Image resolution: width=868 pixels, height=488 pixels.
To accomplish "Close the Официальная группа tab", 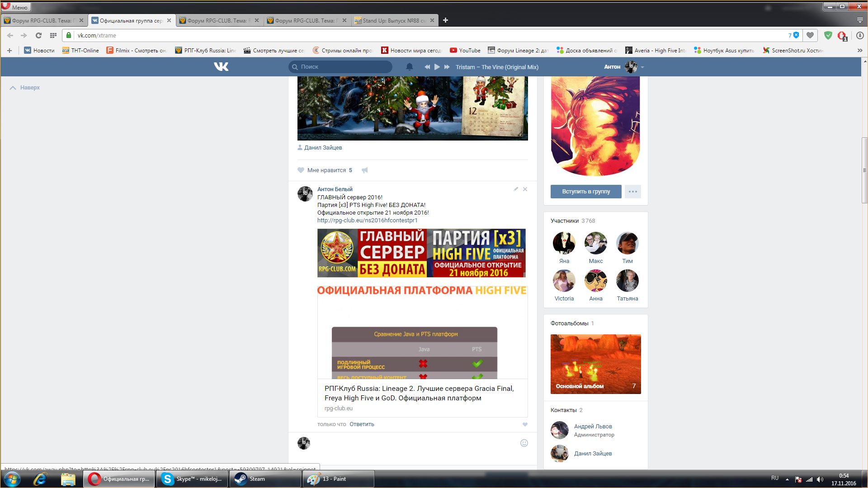I will point(169,20).
